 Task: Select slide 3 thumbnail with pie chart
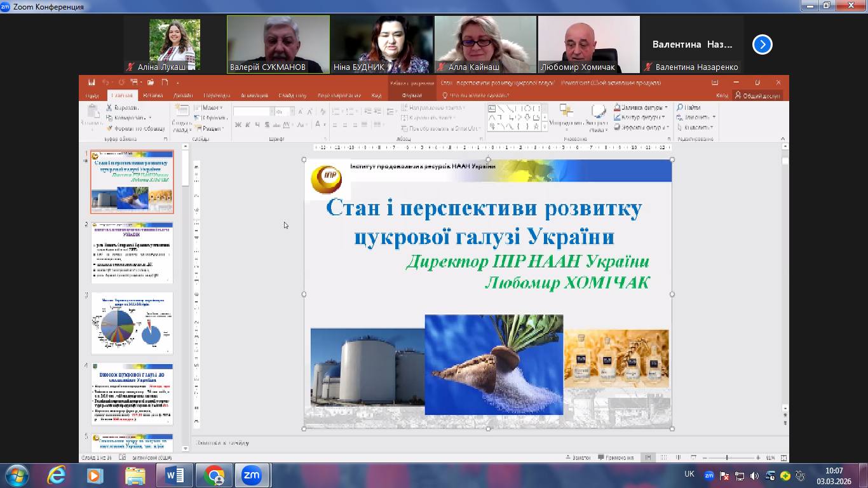132,323
